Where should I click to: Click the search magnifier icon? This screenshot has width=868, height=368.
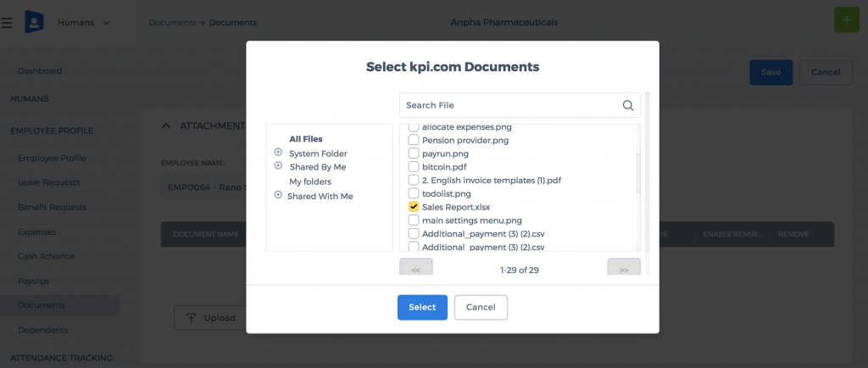[x=628, y=106]
